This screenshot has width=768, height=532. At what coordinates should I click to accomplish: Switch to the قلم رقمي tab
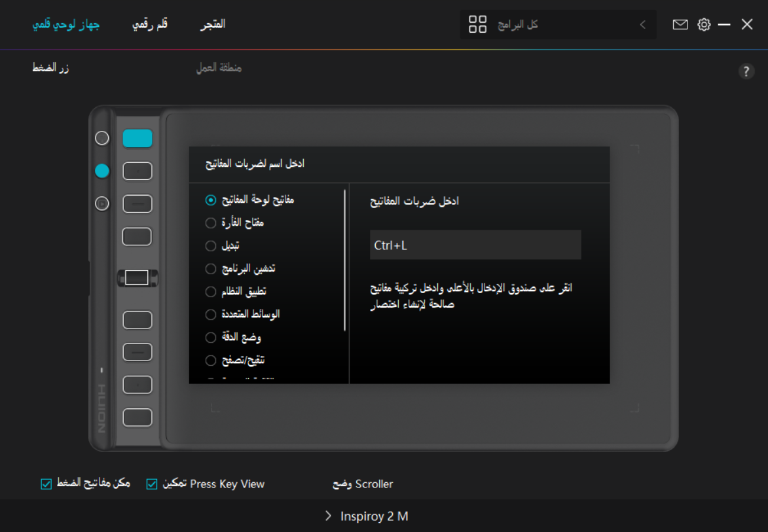[x=150, y=24]
